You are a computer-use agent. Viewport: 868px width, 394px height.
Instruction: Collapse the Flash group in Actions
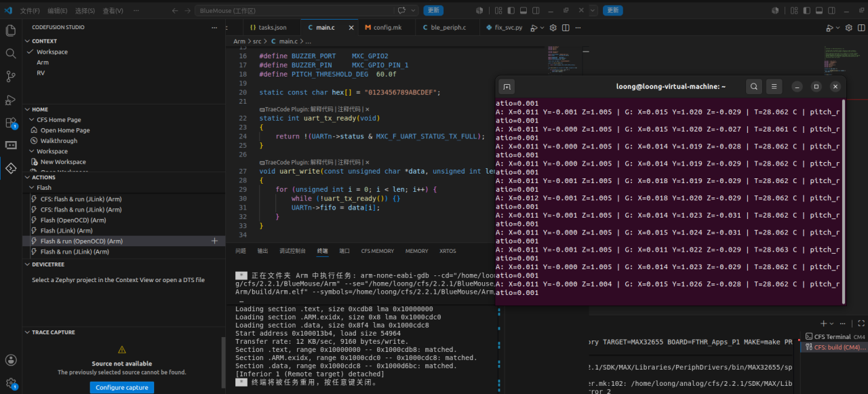click(x=31, y=188)
